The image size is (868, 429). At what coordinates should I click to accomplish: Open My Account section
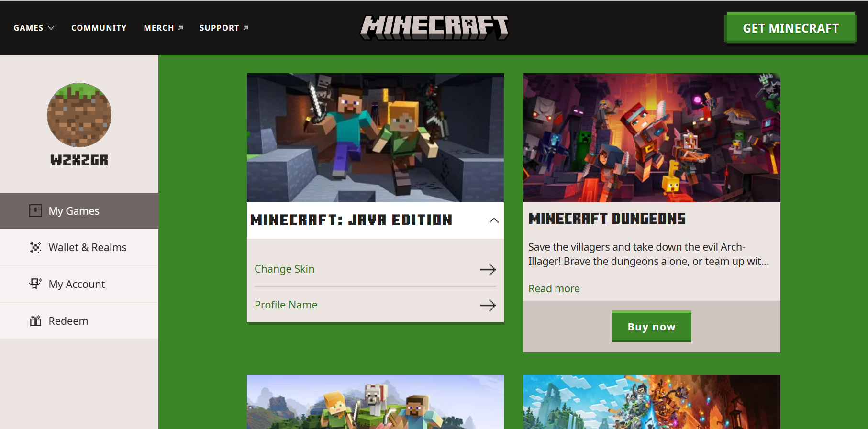[79, 284]
